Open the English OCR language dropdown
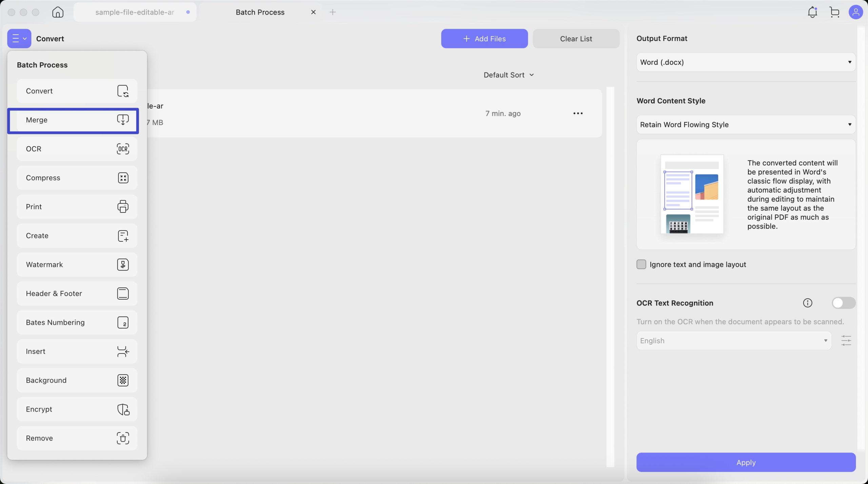The width and height of the screenshot is (868, 484). pos(734,341)
